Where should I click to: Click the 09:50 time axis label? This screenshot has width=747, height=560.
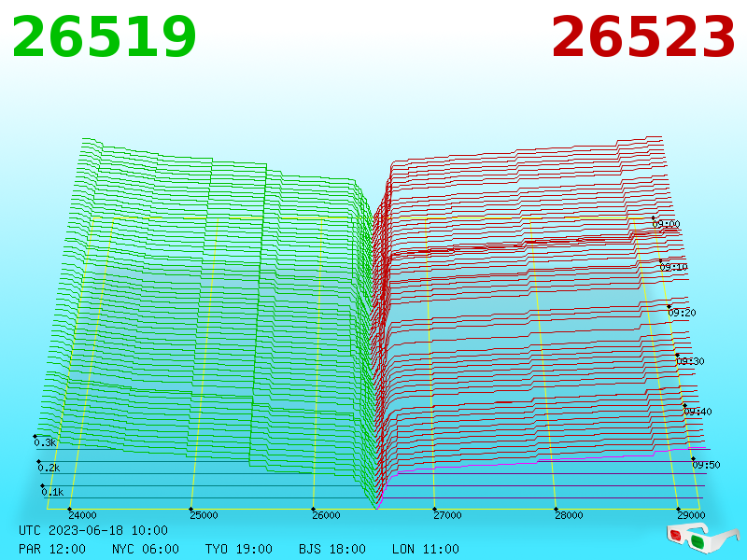coord(706,465)
